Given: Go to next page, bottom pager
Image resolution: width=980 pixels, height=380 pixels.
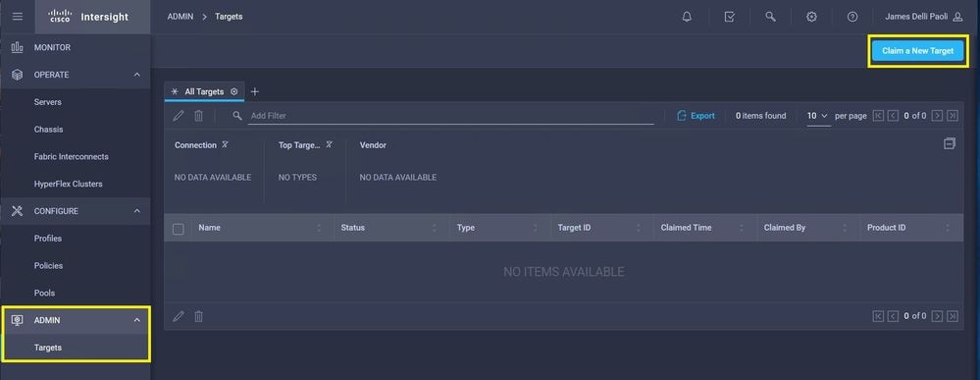Looking at the screenshot, I should pyautogui.click(x=937, y=316).
